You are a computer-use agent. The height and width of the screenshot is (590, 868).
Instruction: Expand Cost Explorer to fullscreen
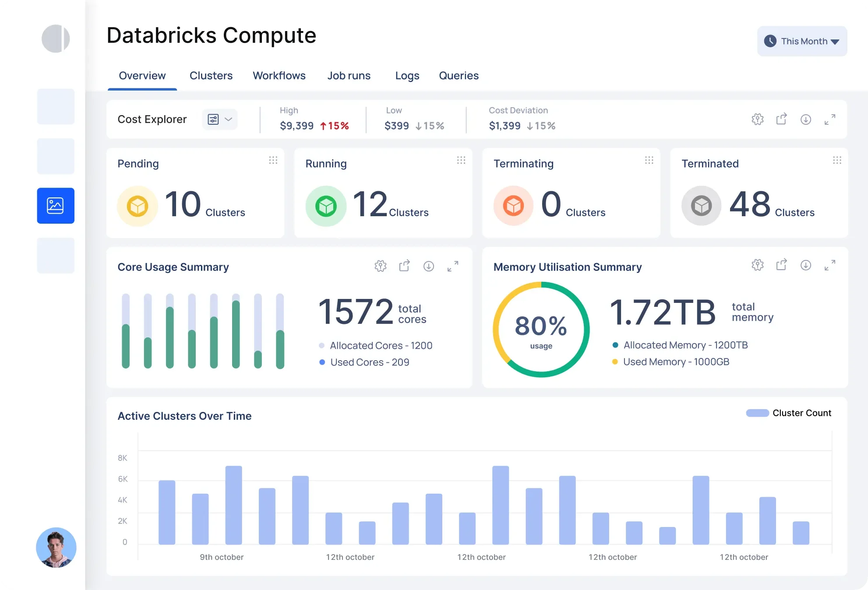[x=829, y=119]
